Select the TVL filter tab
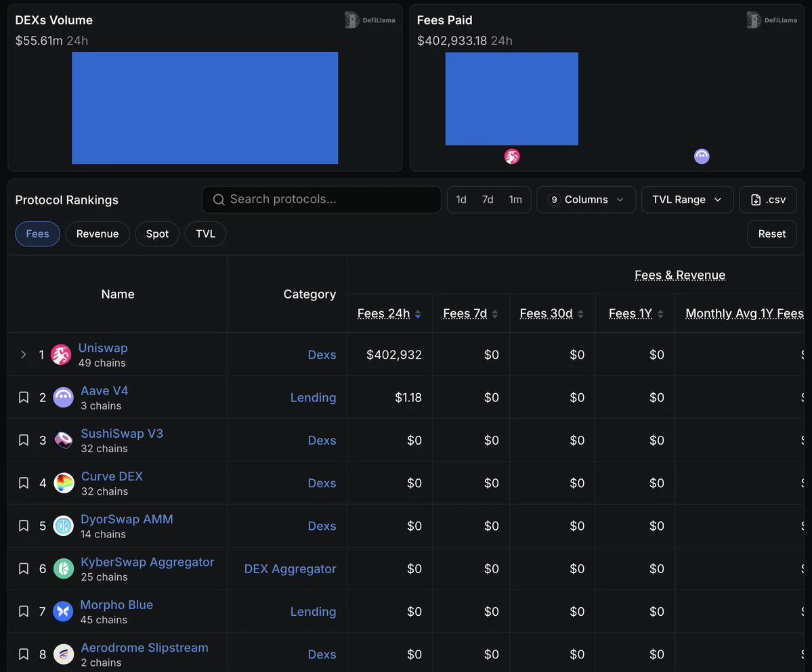The image size is (812, 672). coord(205,234)
